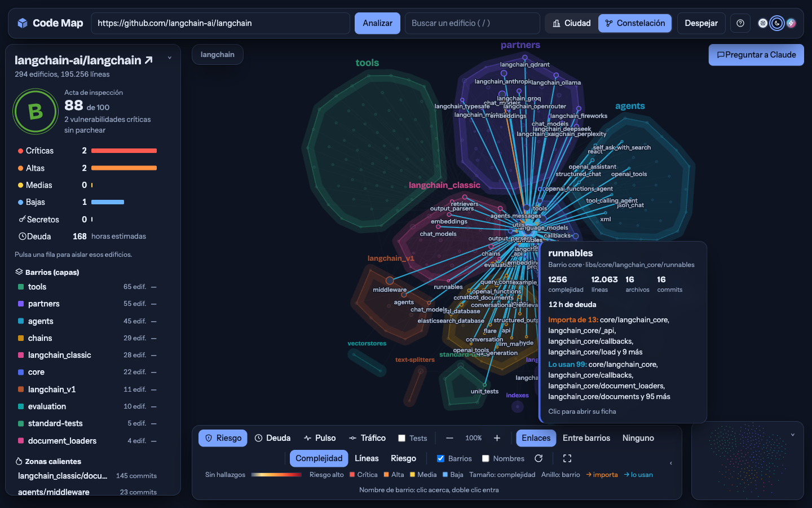Open the langchain_classic/docu... hot zone
The image size is (812, 508).
click(x=87, y=476)
